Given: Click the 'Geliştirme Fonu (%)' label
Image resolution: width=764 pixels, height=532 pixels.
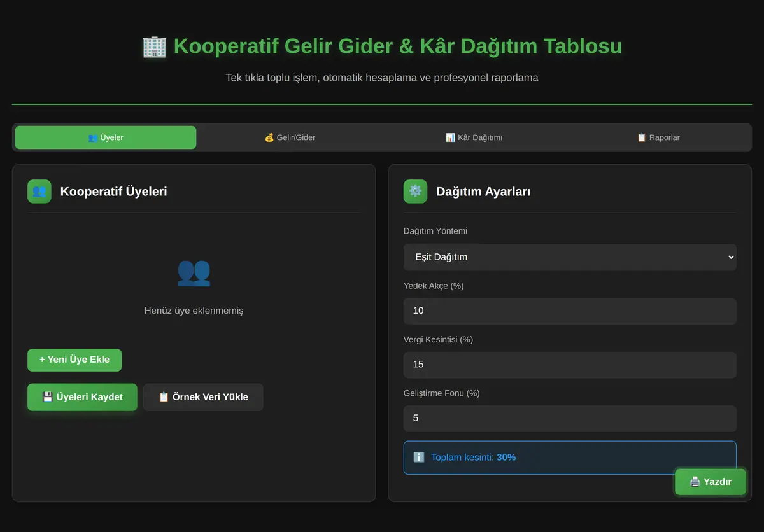Looking at the screenshot, I should 442,393.
